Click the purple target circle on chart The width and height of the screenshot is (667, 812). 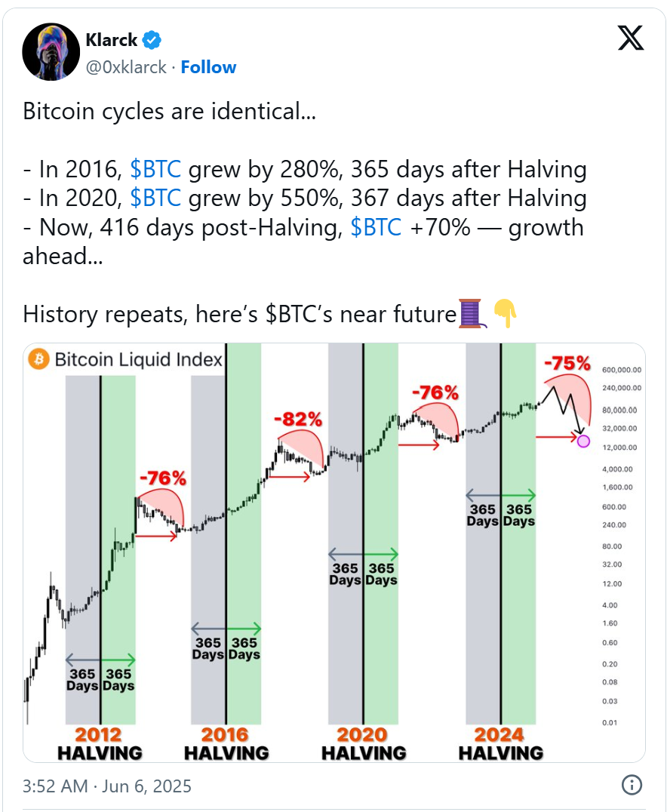583,441
